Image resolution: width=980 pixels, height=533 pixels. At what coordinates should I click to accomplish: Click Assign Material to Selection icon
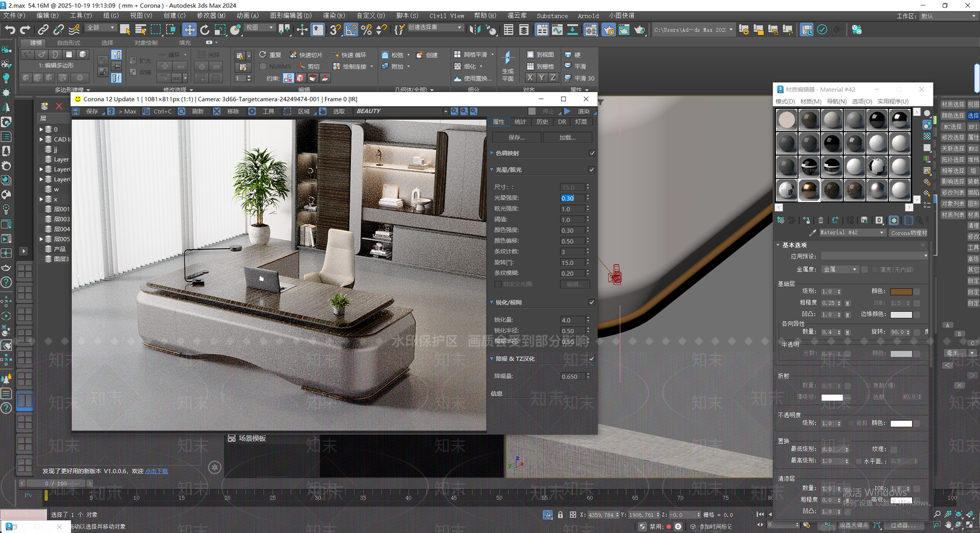tap(806, 220)
